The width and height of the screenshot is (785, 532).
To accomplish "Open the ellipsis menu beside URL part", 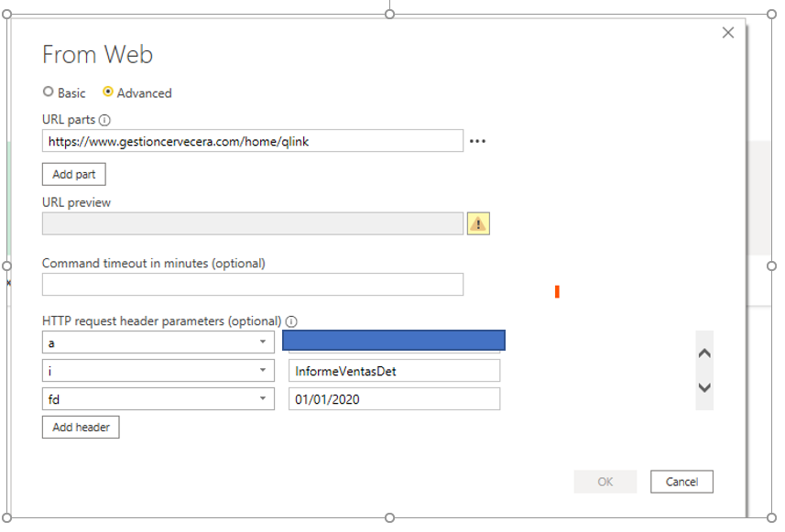I will (x=477, y=142).
